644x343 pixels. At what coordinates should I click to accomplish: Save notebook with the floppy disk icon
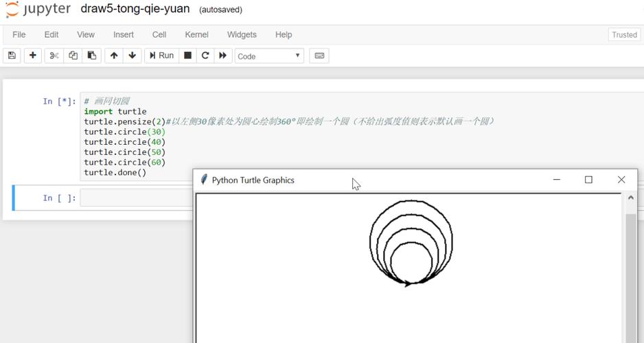(12, 56)
